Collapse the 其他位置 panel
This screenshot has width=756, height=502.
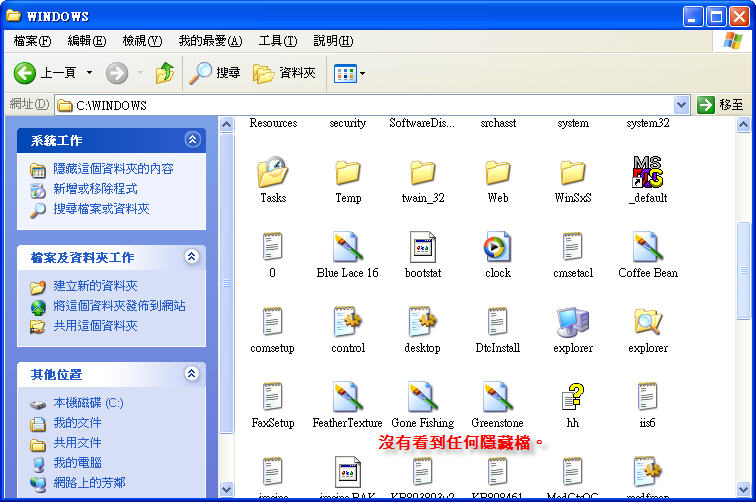[192, 373]
